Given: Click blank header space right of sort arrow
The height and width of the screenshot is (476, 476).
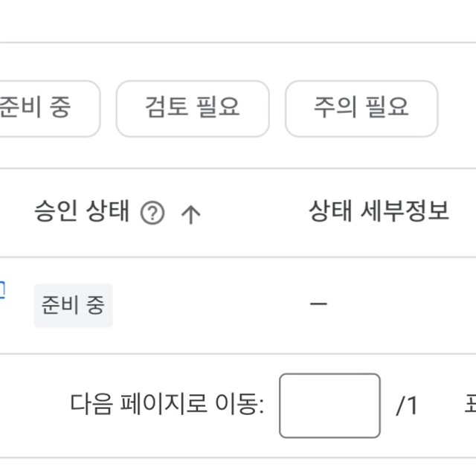Looking at the screenshot, I should coord(252,213).
